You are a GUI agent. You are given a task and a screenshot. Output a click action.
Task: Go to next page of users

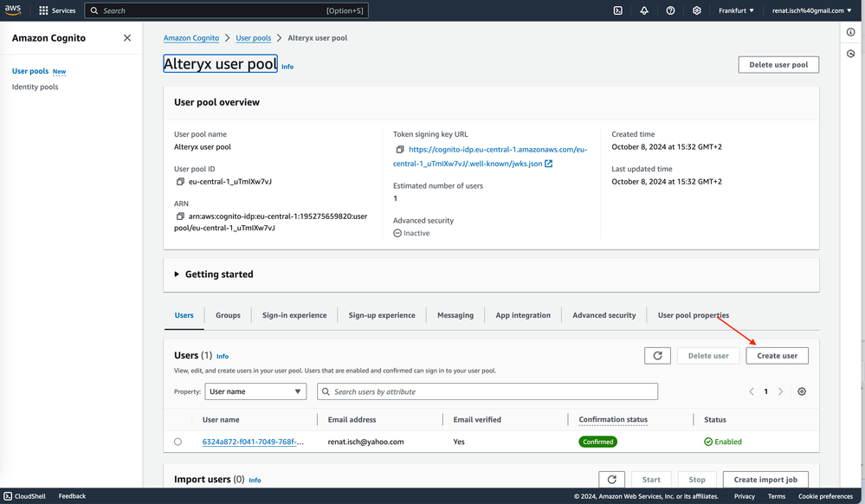point(781,391)
